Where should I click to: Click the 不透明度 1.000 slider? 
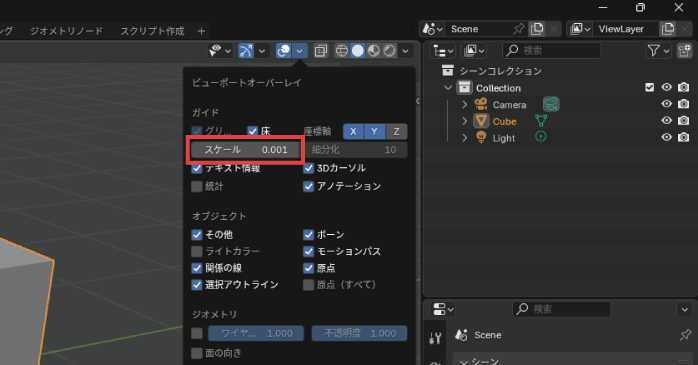pyautogui.click(x=359, y=333)
